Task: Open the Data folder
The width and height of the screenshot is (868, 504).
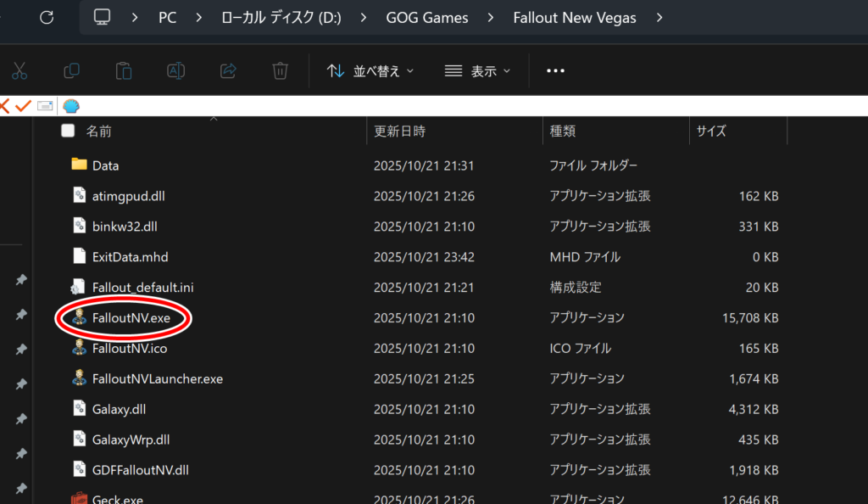Action: coord(105,165)
